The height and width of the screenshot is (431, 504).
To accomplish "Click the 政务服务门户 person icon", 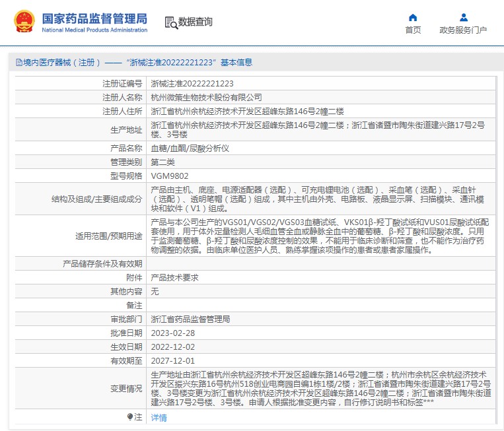I will pyautogui.click(x=463, y=17).
